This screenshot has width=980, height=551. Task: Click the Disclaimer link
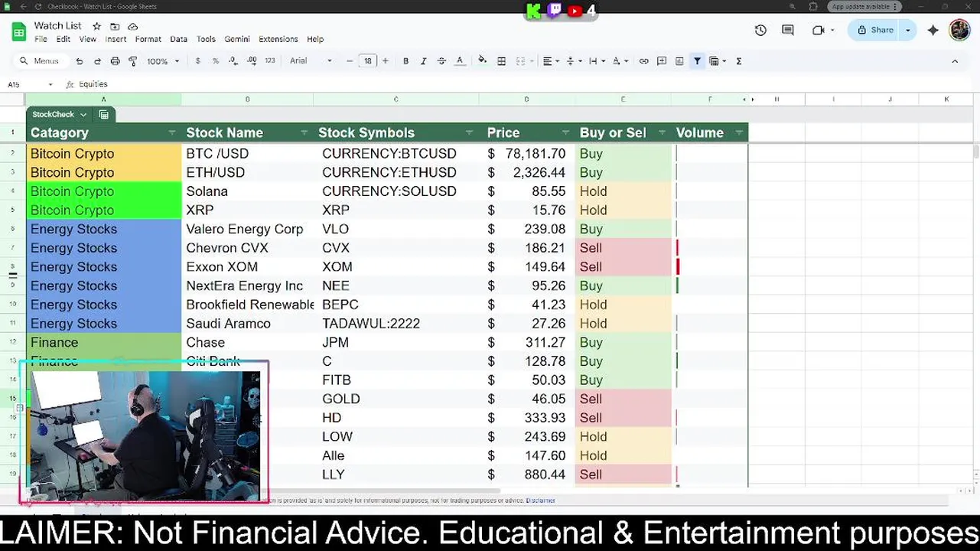pyautogui.click(x=540, y=500)
